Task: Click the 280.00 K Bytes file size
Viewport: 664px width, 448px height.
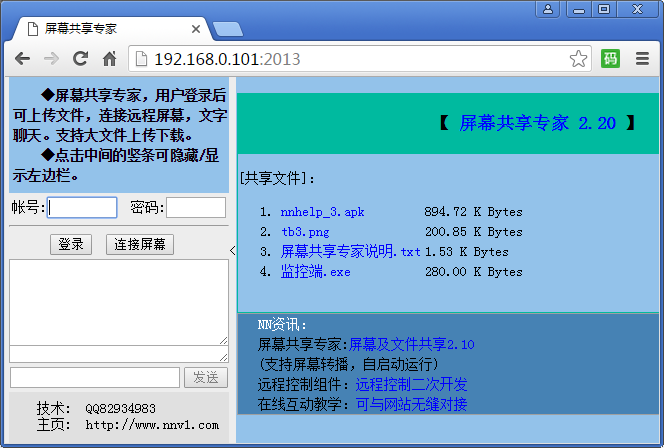Action: click(473, 271)
